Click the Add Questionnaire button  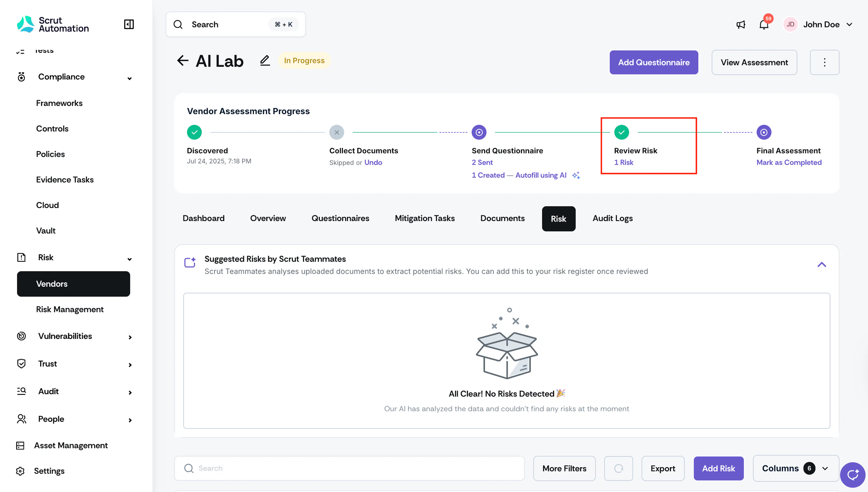[x=653, y=62]
